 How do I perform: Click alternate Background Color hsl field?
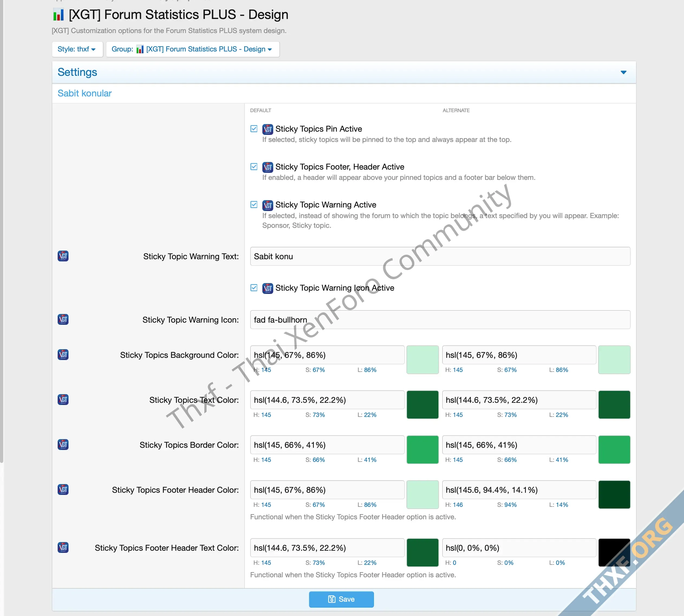[x=519, y=355]
